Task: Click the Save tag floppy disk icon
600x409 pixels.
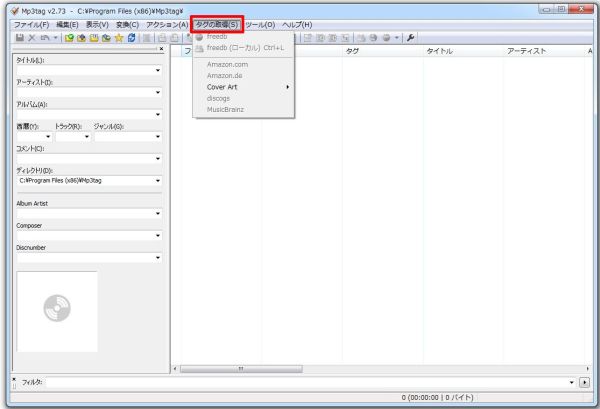Action: 20,38
